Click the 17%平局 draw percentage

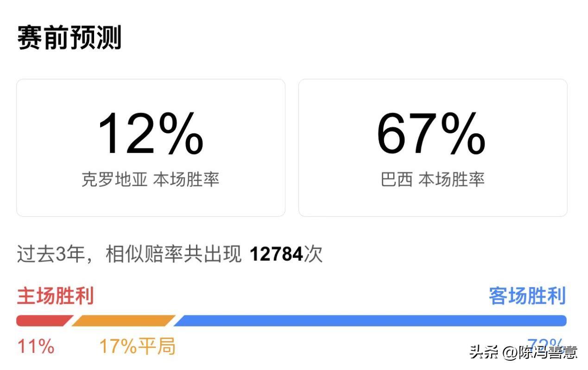pos(137,346)
